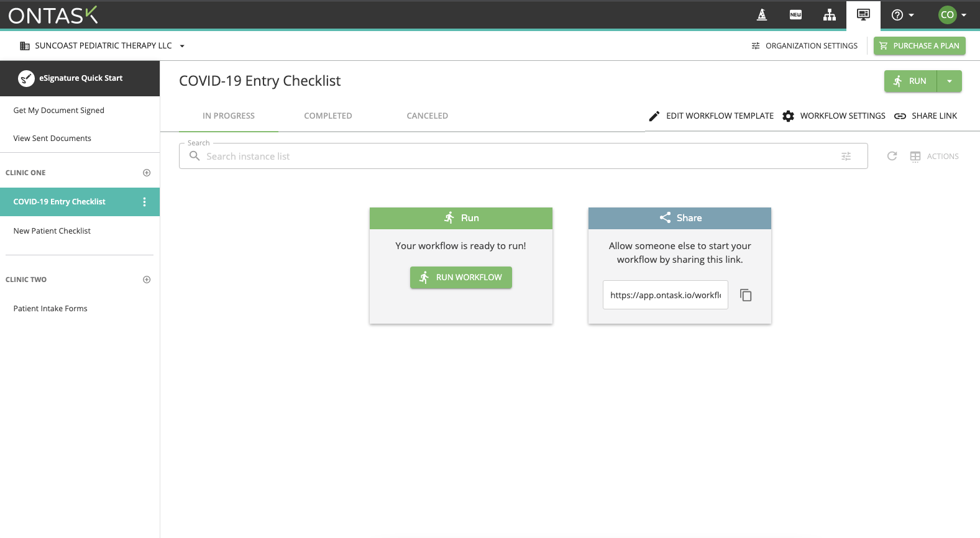Viewport: 980px width, 538px height.
Task: Open the help question mark menu
Action: point(903,15)
